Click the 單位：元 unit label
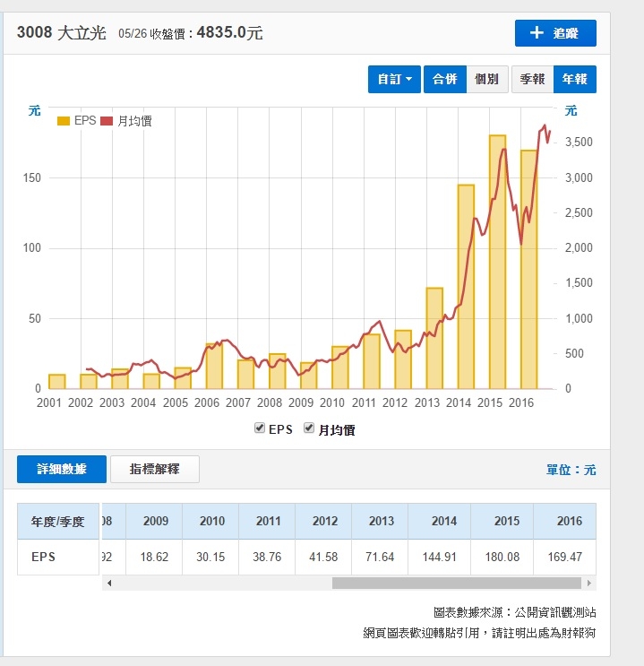644x666 pixels. coord(571,470)
